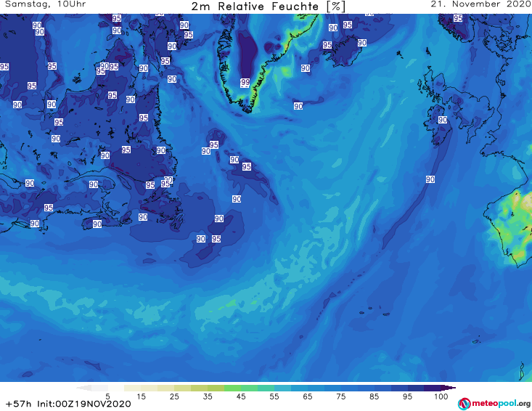Click the '99' contour label on Greenland
Screen dimensions: 532x411
245,83
